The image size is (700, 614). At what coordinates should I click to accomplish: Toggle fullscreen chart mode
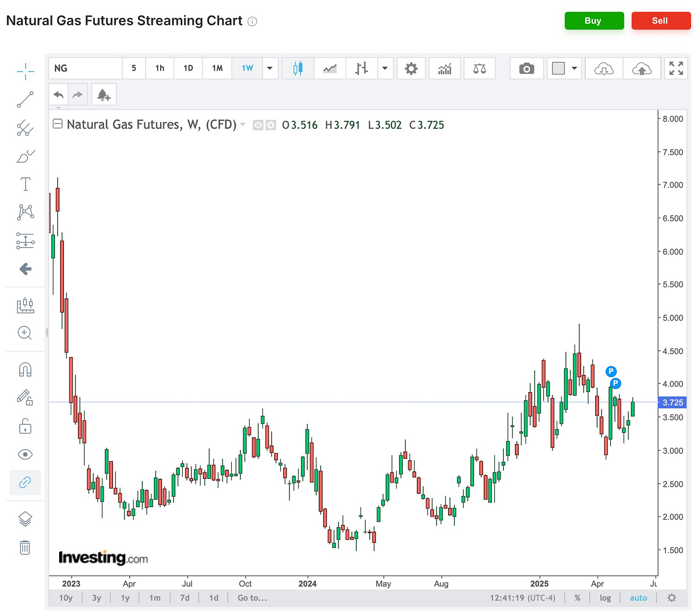[x=676, y=68]
